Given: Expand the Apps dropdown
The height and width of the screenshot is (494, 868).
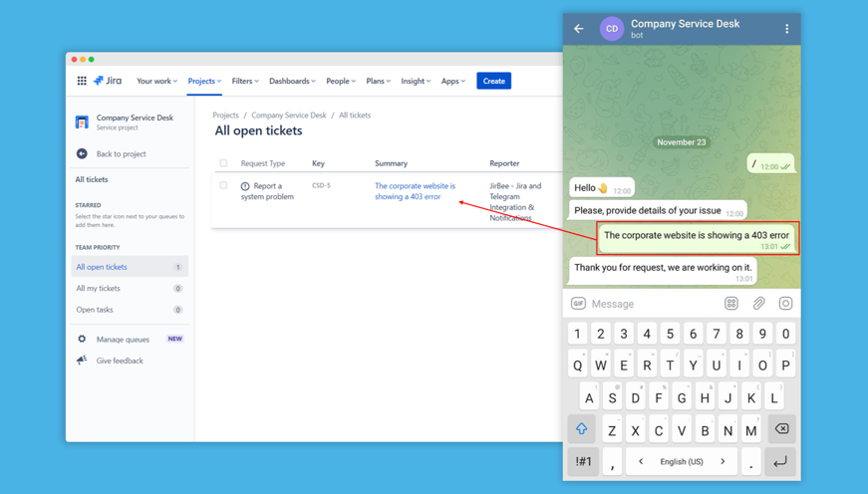Looking at the screenshot, I should coord(452,81).
